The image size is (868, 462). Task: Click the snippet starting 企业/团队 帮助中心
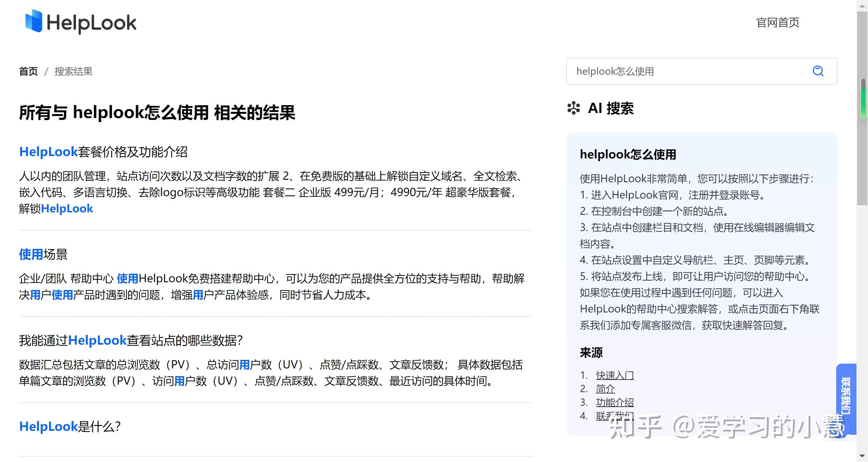coord(272,287)
